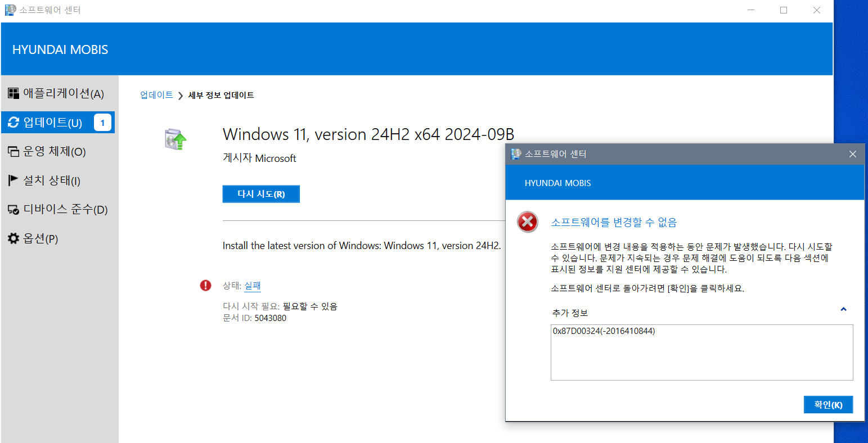Screen dimensions: 868x443
Task: Minimize the main Software Center window
Action: (750, 10)
